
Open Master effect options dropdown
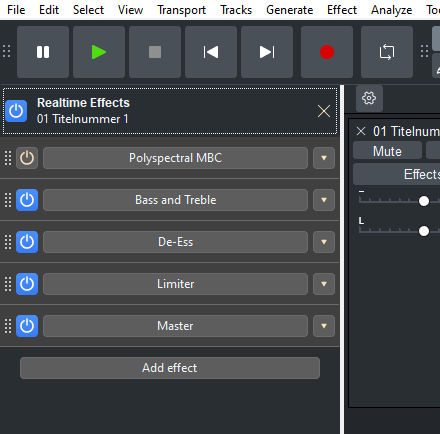(324, 326)
